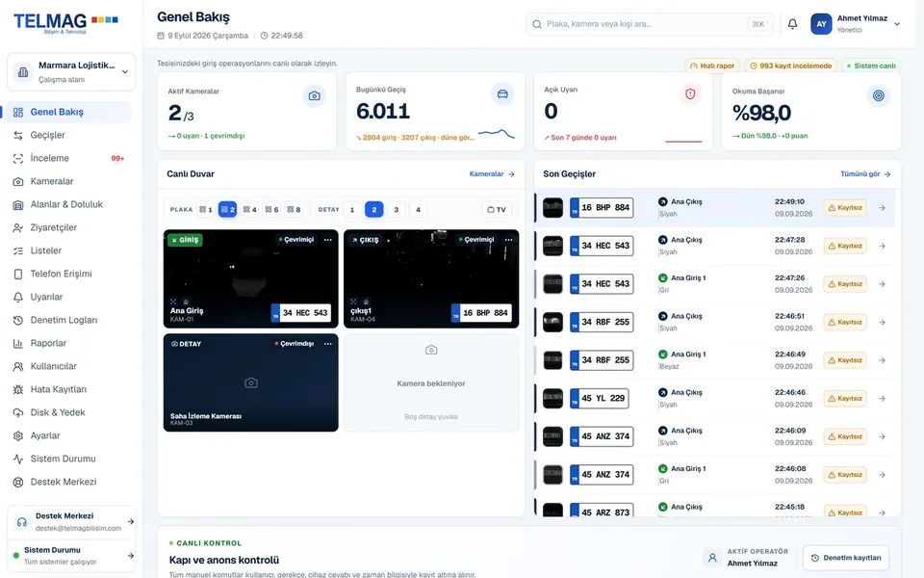Open the 34 RBF 255 passage at 22:46:51
The height and width of the screenshot is (578, 924).
[x=714, y=322]
